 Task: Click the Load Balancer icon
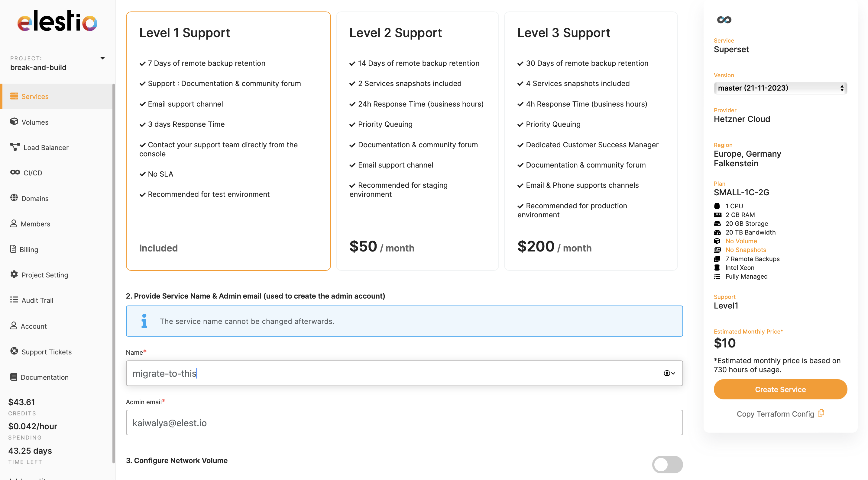pos(15,147)
